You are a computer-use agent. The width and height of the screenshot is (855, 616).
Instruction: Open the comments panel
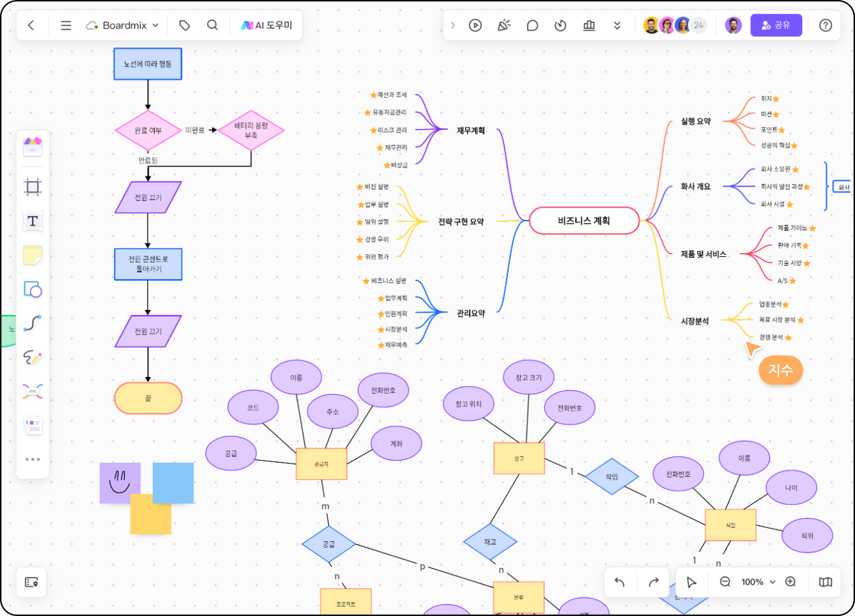[x=532, y=26]
